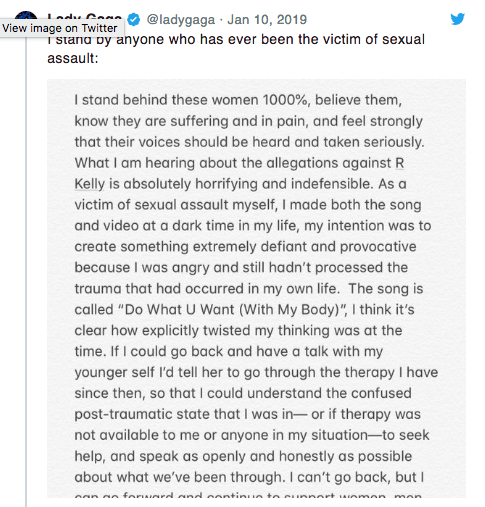The height and width of the screenshot is (507, 485).
Task: Click the word 'assault:' in the tweet
Action: click(x=73, y=58)
